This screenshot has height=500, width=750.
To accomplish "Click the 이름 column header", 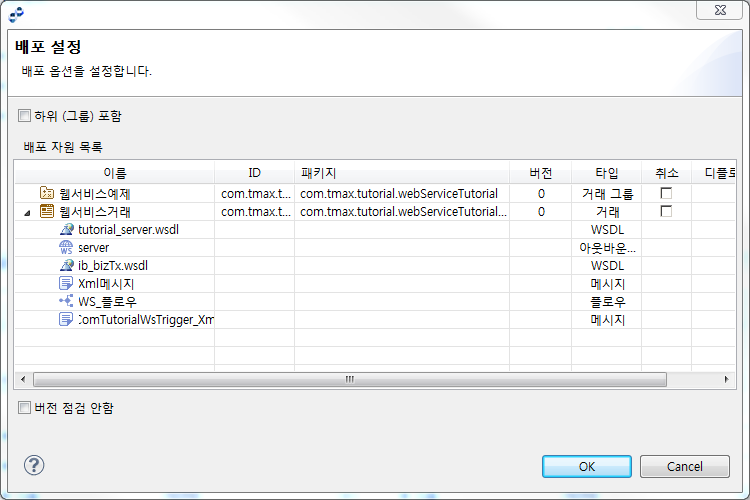I will (114, 173).
